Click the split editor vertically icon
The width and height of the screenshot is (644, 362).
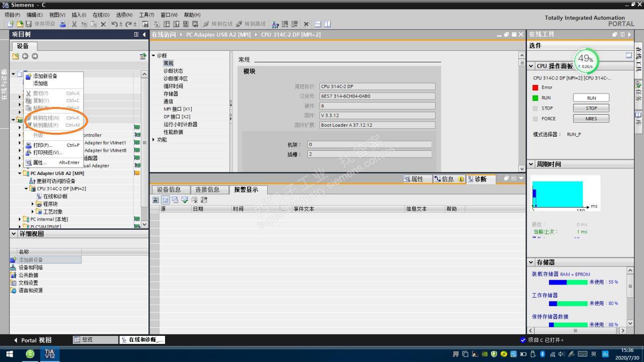[x=328, y=24]
